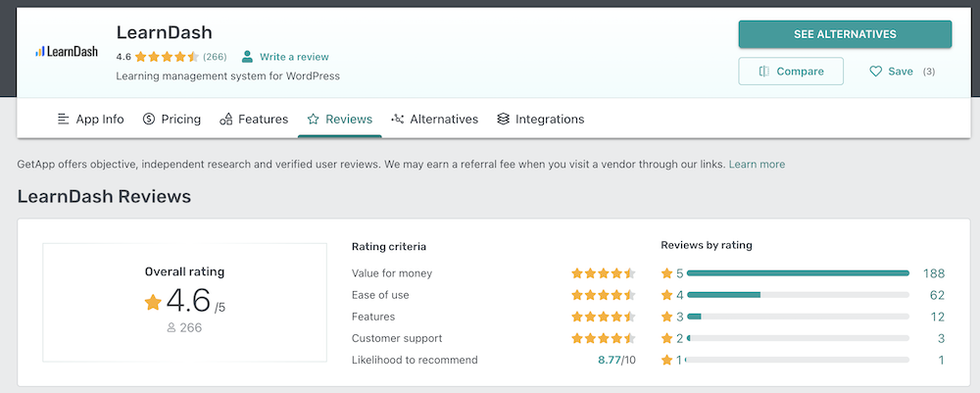Click the header star rating next to 4.6

[x=167, y=57]
